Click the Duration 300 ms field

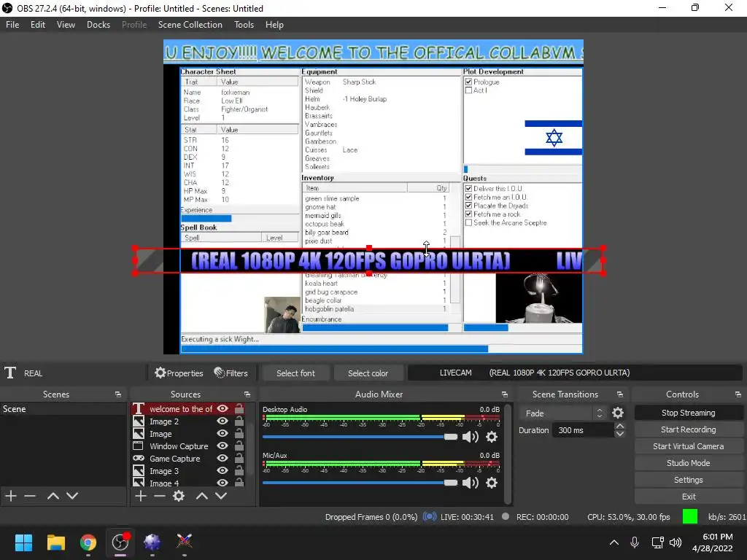pyautogui.click(x=584, y=430)
